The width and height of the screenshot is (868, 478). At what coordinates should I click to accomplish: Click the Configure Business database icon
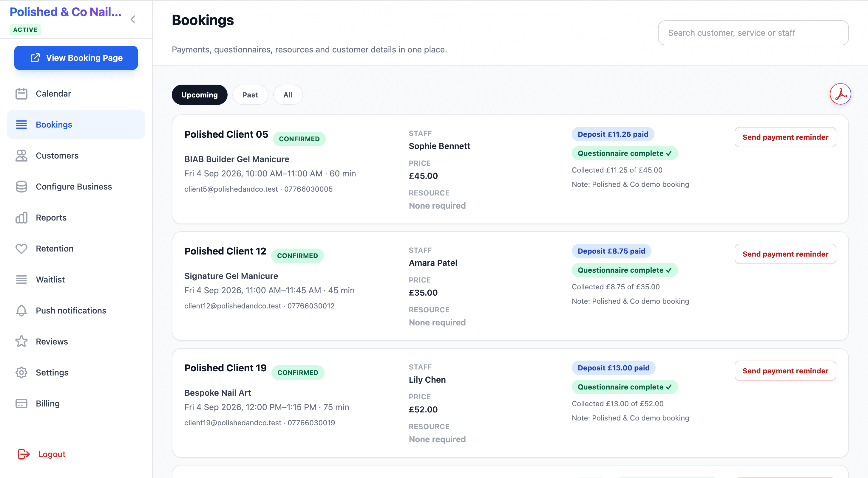pos(21,187)
